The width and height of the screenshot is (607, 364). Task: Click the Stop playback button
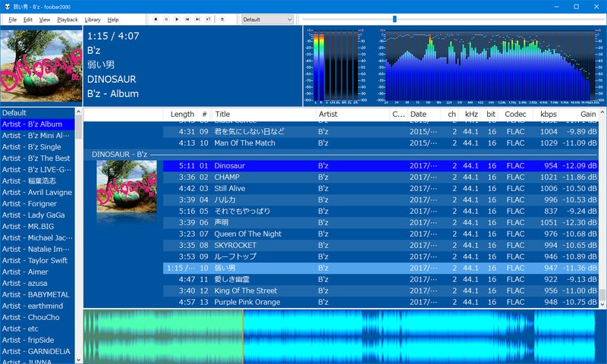[156, 19]
